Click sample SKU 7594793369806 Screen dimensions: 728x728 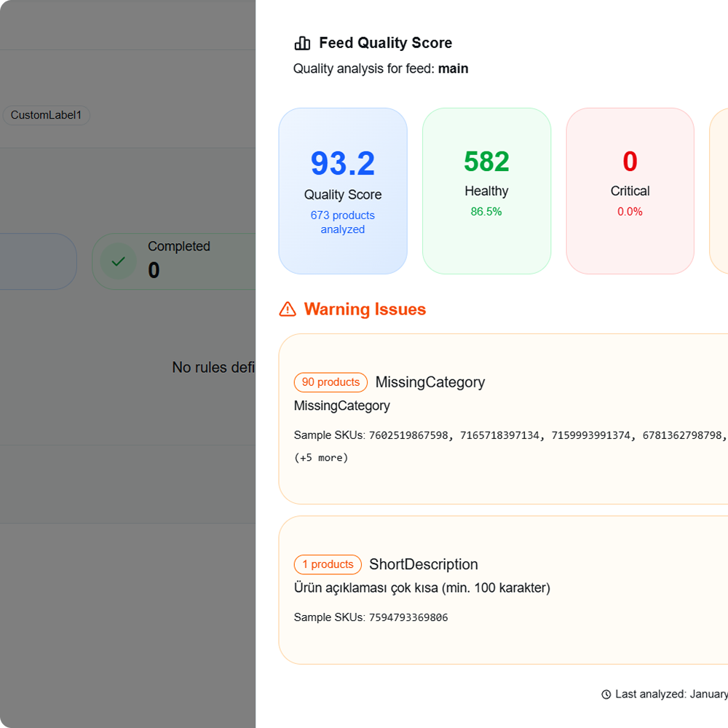click(x=408, y=617)
